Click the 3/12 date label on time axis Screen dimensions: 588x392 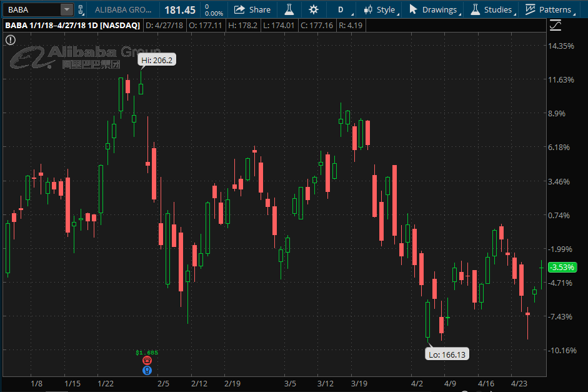coord(326,384)
